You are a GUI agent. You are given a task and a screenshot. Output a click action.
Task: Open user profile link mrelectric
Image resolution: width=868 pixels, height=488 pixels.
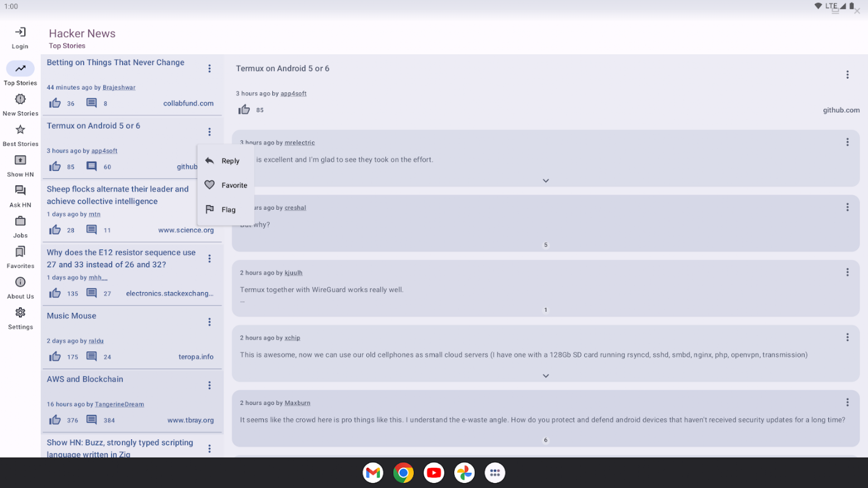[300, 143]
